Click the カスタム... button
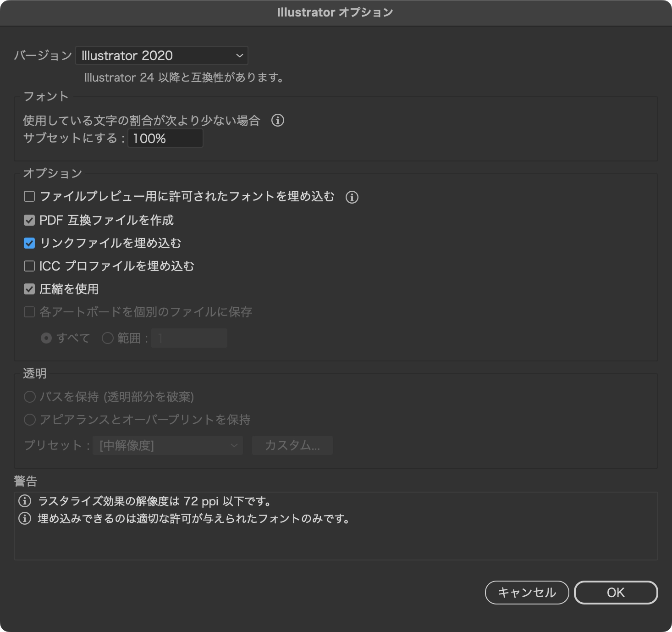 [x=292, y=445]
